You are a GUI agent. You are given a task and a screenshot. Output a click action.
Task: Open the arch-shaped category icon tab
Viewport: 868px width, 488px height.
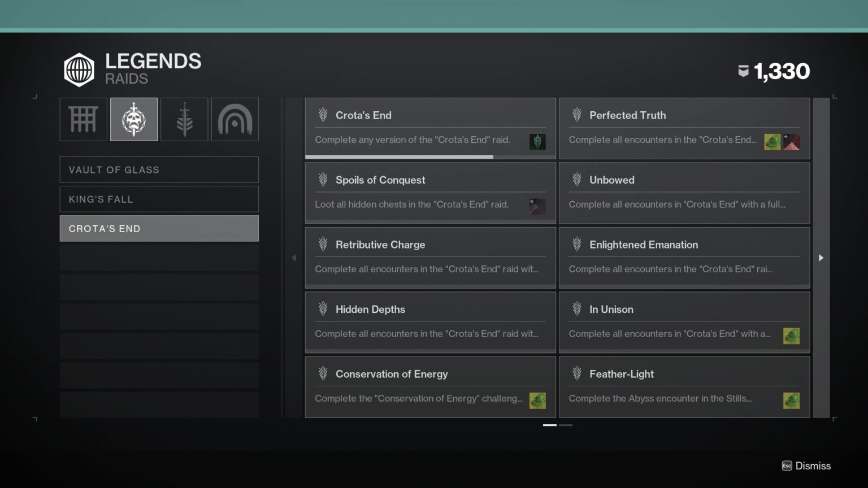click(235, 119)
